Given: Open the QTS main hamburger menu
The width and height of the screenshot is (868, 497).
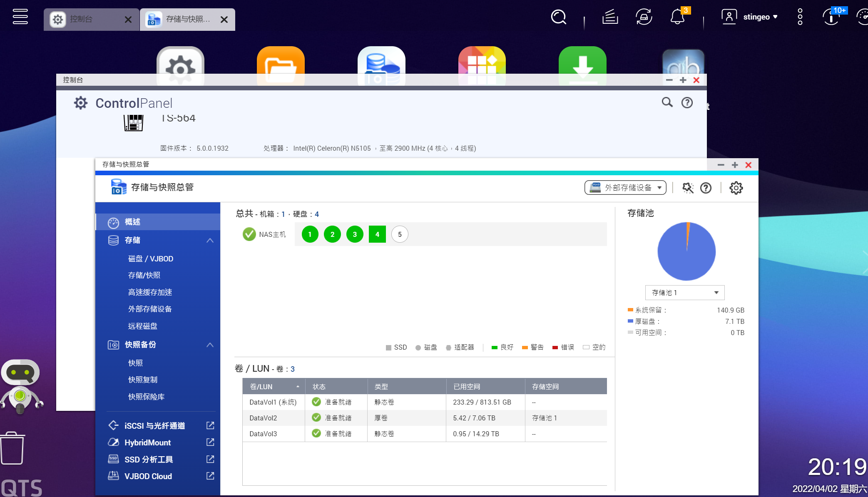Looking at the screenshot, I should click(x=20, y=17).
